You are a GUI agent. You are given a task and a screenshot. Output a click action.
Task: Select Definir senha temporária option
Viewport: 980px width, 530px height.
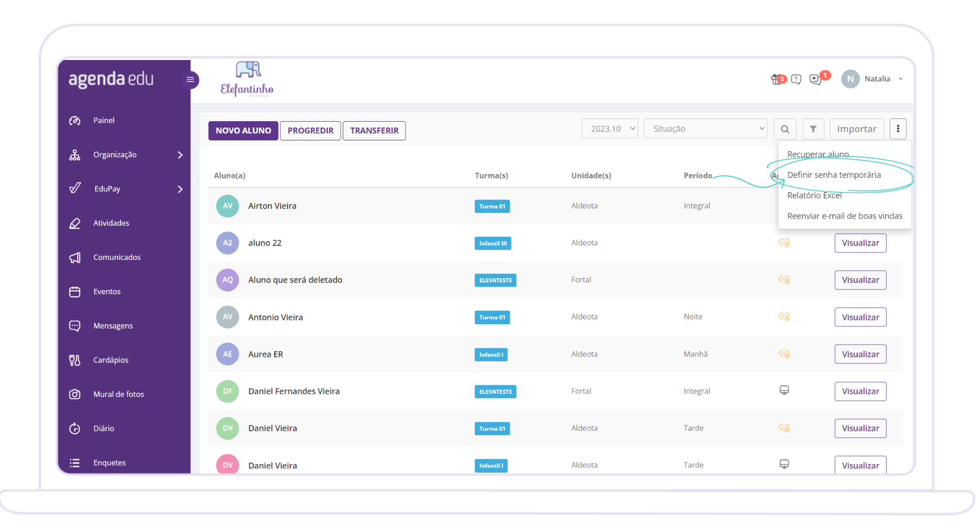click(x=834, y=175)
